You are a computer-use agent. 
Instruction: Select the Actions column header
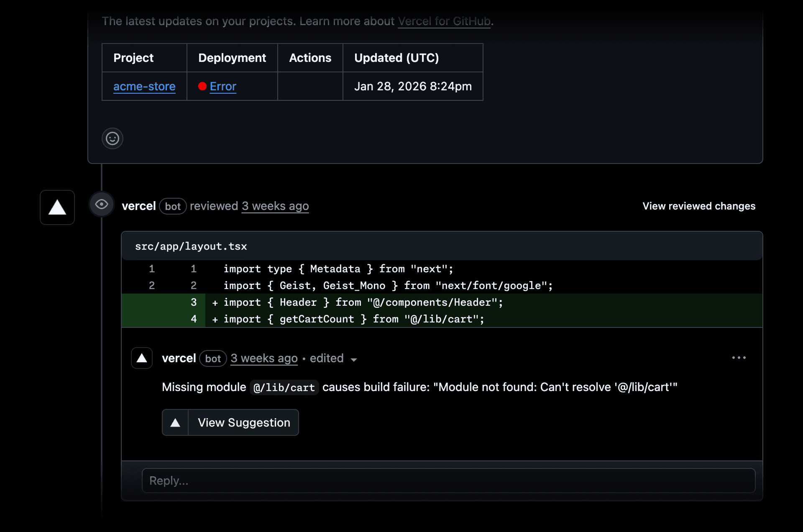pos(310,58)
